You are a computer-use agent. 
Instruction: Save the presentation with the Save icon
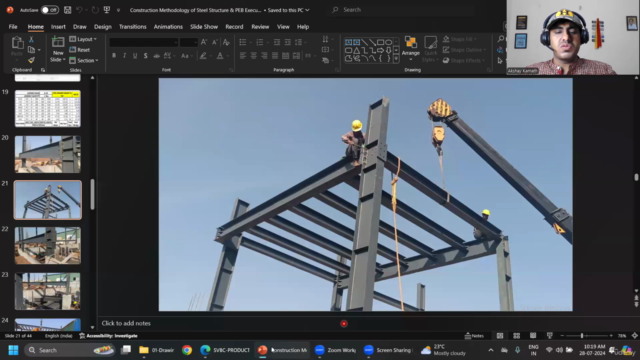[68, 10]
